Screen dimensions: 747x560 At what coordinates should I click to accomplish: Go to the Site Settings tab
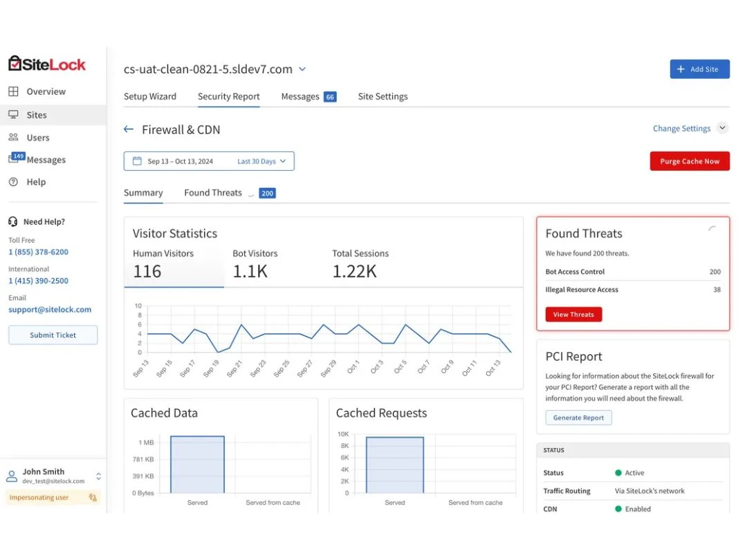coord(382,97)
